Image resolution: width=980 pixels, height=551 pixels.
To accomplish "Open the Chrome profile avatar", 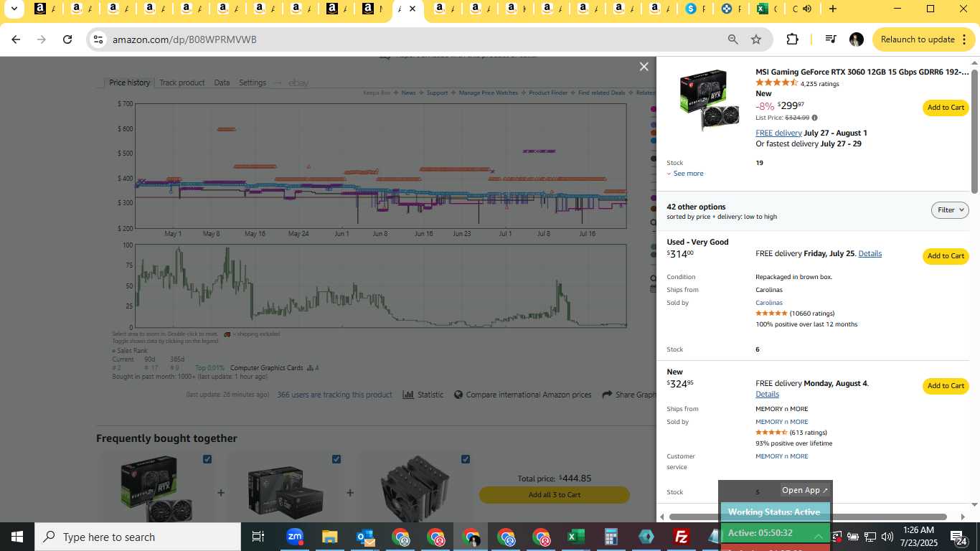I will pyautogui.click(x=856, y=39).
